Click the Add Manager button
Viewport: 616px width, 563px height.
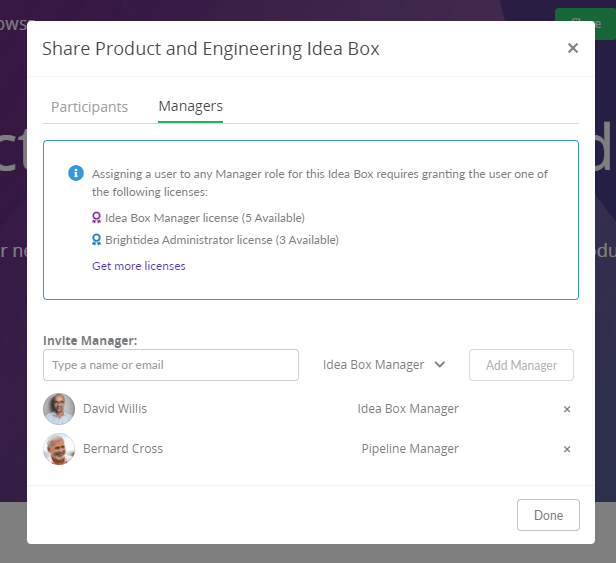[521, 365]
